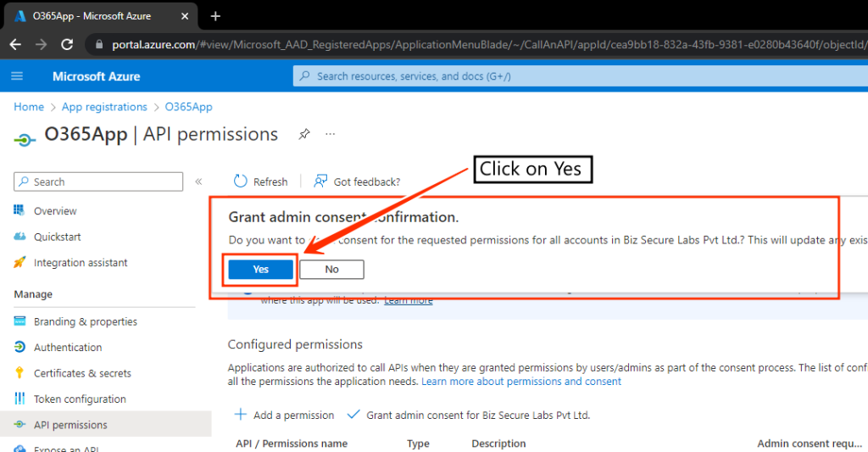The image size is (868, 452).
Task: Open Overview in sidebar
Action: (x=55, y=211)
